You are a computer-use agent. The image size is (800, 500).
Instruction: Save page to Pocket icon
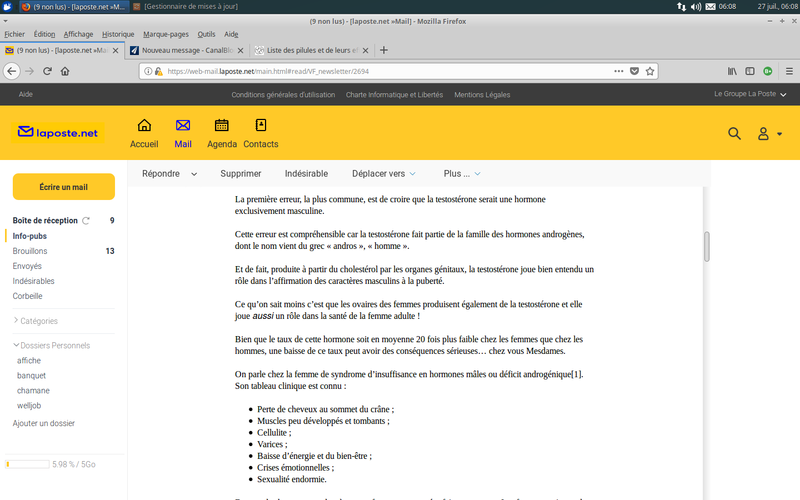[x=634, y=71]
